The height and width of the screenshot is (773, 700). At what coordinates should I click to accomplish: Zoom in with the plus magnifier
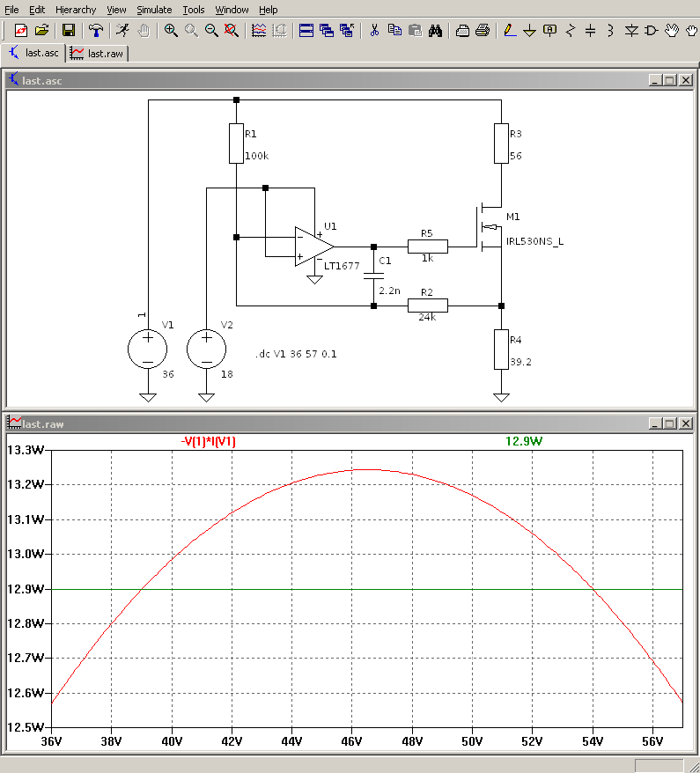click(171, 31)
